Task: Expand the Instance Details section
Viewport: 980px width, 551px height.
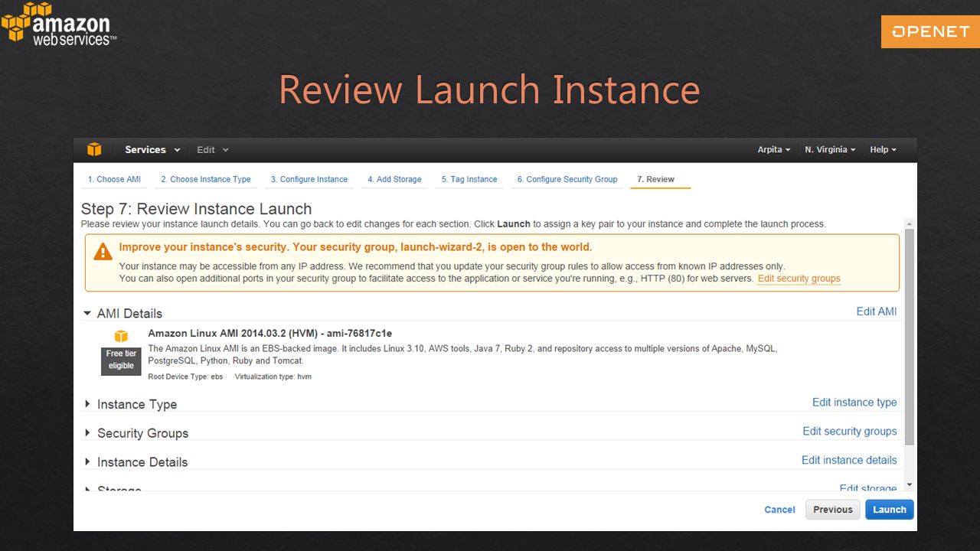Action: point(88,462)
